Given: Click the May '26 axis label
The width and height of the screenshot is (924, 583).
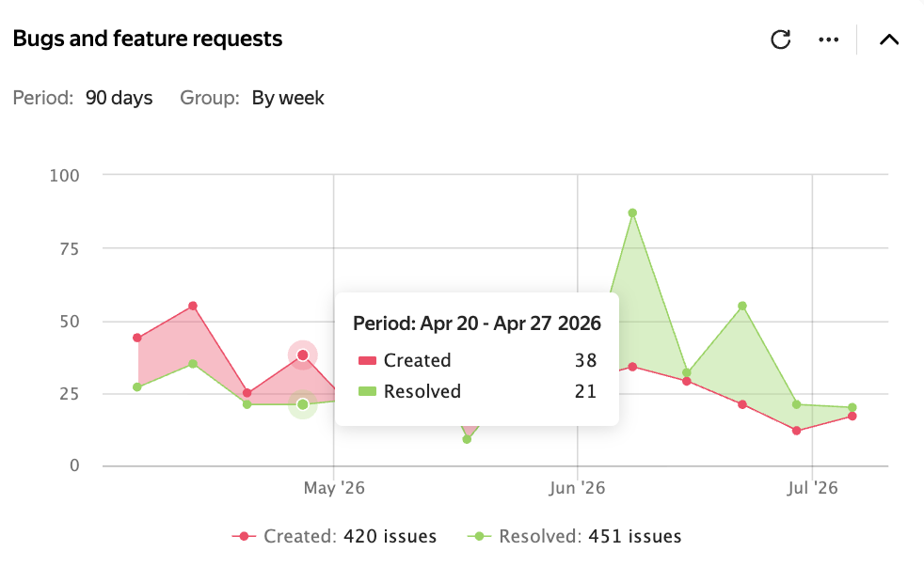Looking at the screenshot, I should pos(334,488).
